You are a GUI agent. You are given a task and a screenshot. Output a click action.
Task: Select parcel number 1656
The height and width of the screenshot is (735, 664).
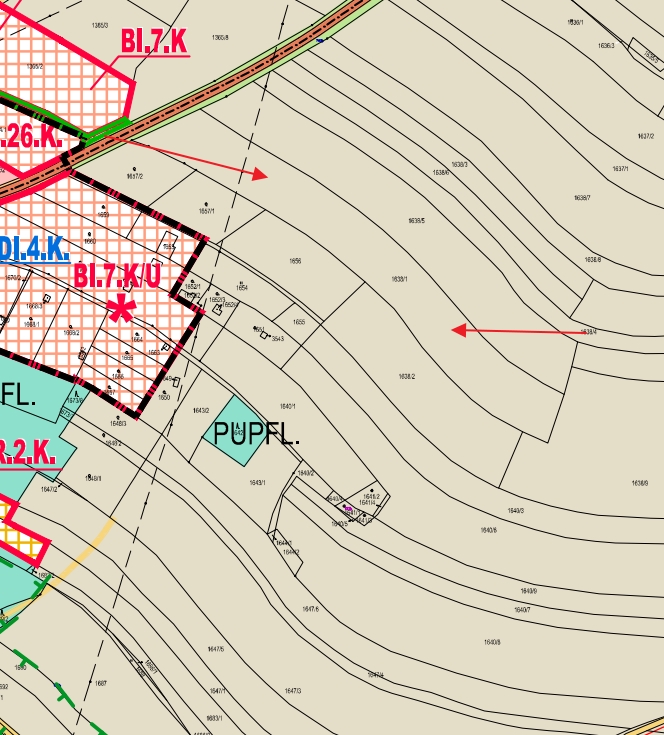[295, 261]
